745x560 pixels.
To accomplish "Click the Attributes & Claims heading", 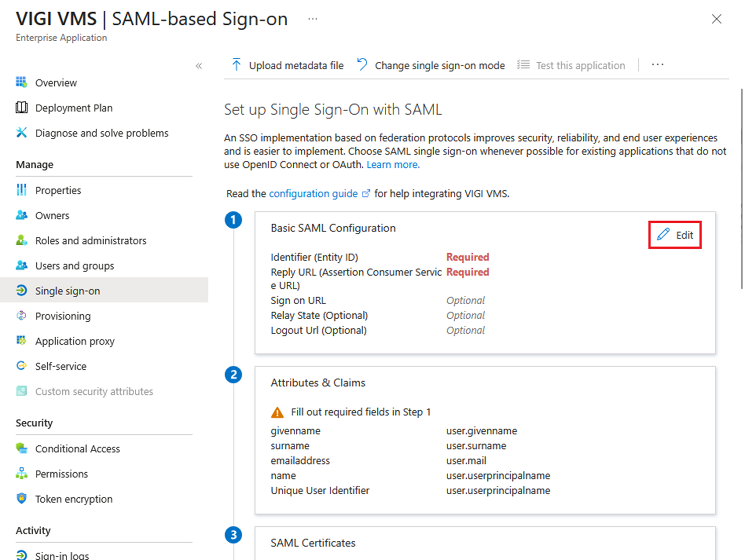I will (318, 383).
